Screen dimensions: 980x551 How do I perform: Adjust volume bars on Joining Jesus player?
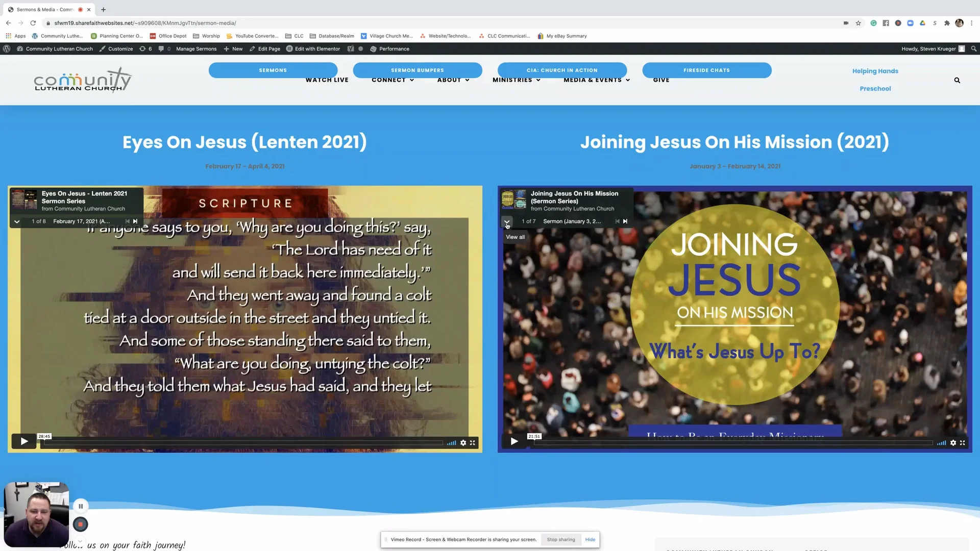pos(942,443)
